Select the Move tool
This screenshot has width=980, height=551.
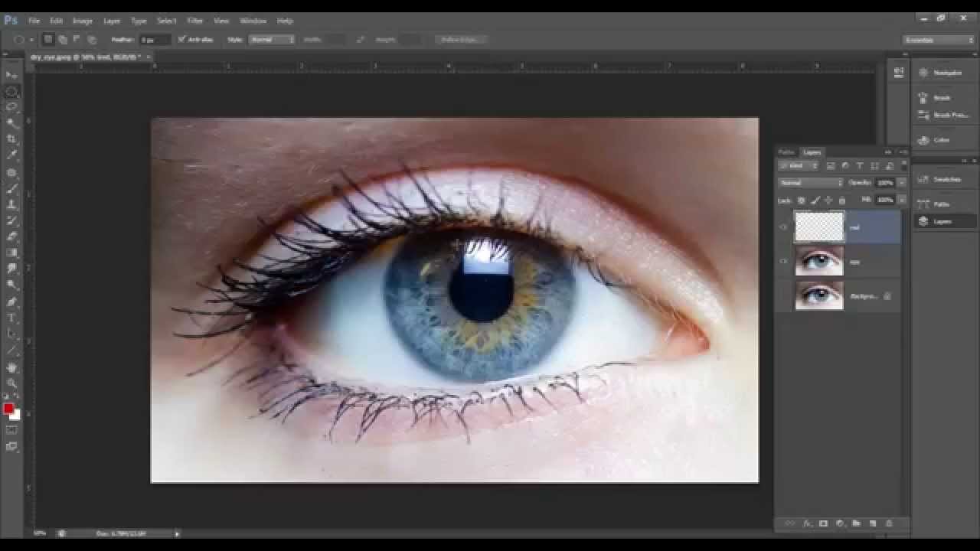tap(11, 74)
